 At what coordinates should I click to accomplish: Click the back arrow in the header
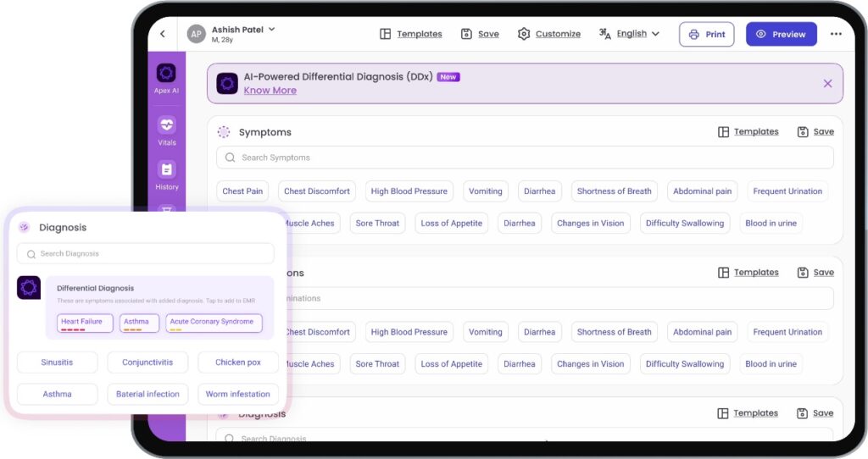pos(163,34)
